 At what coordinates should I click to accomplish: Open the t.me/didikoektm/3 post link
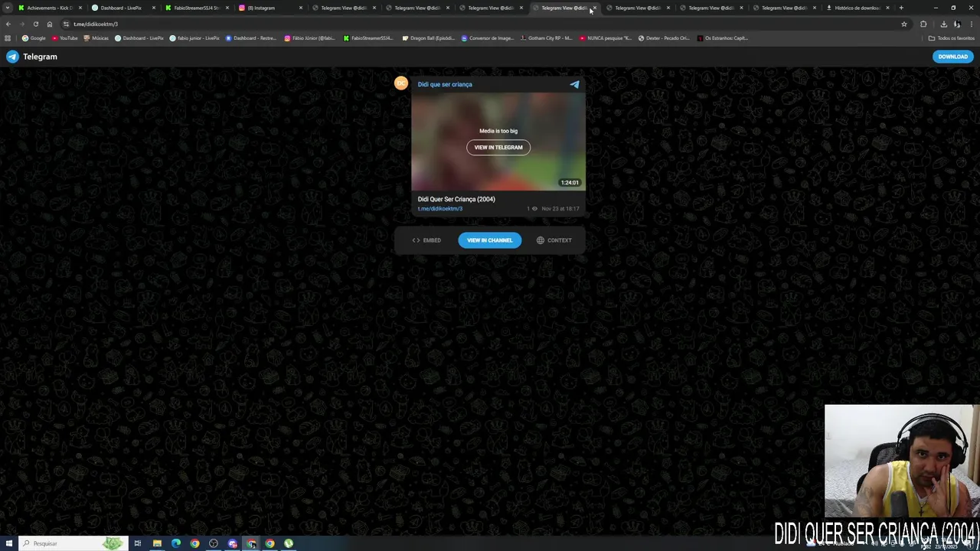pos(440,209)
